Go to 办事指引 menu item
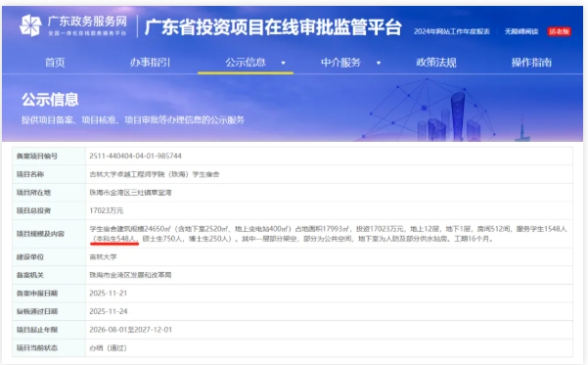This screenshot has height=365, width=588. 150,63
